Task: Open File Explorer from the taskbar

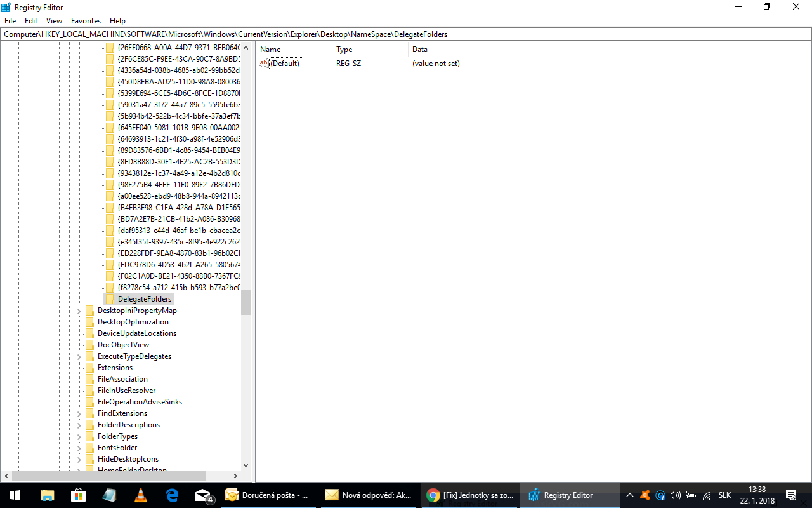Action: click(x=48, y=495)
